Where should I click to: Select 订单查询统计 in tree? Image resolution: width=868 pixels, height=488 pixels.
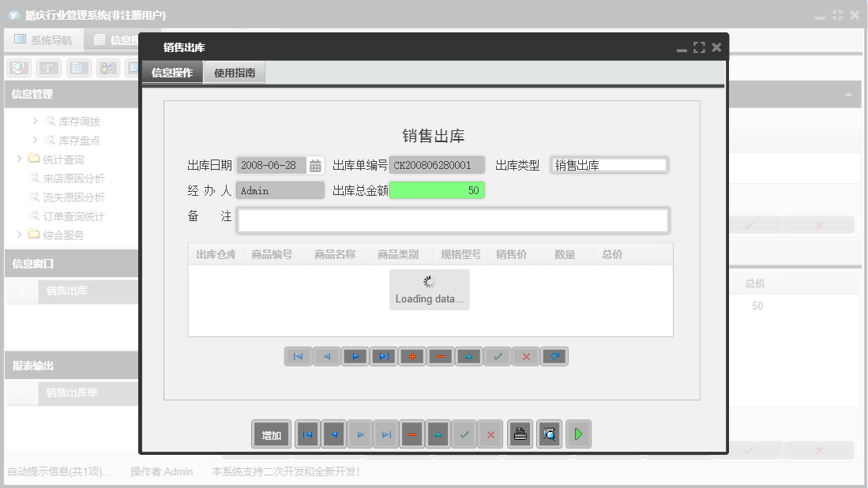click(73, 216)
